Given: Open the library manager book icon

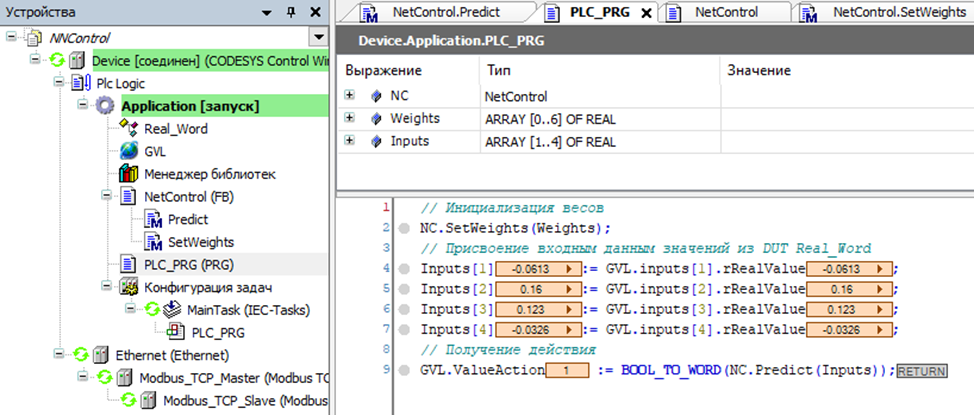Looking at the screenshot, I should (128, 173).
